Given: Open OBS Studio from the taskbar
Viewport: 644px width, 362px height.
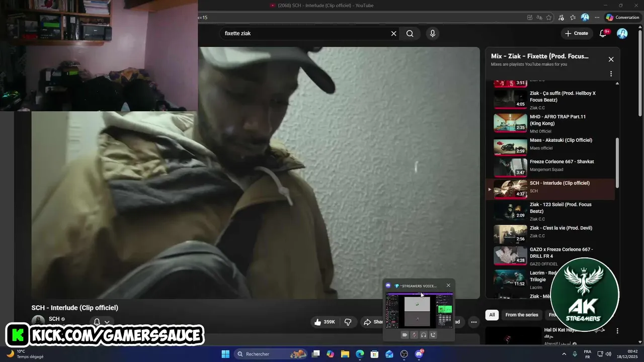Looking at the screenshot, I should point(404,354).
